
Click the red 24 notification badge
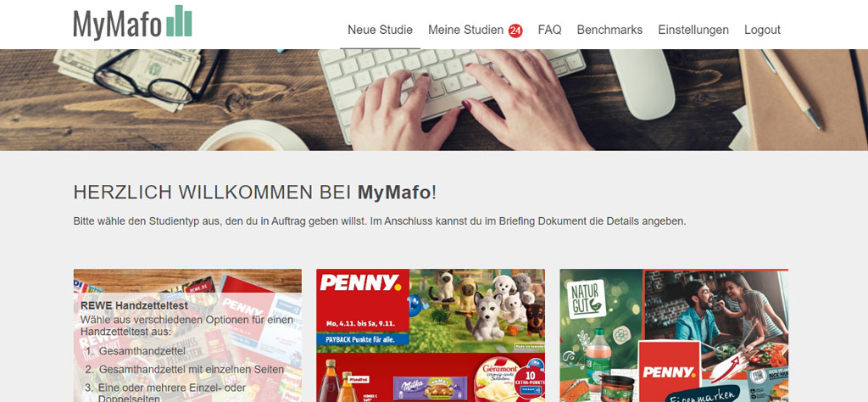(515, 31)
